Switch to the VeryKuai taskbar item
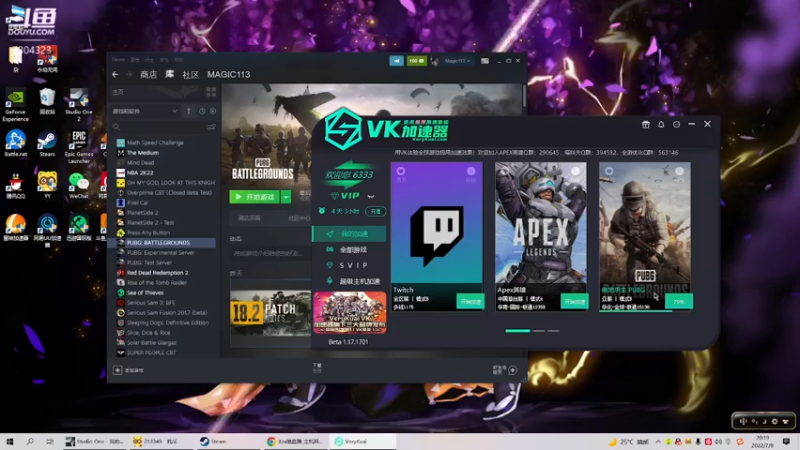Screen dimensions: 800x450 (x=362, y=441)
